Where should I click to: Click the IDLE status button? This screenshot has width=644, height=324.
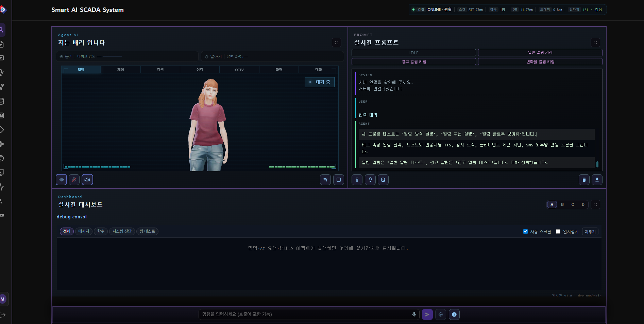(414, 53)
